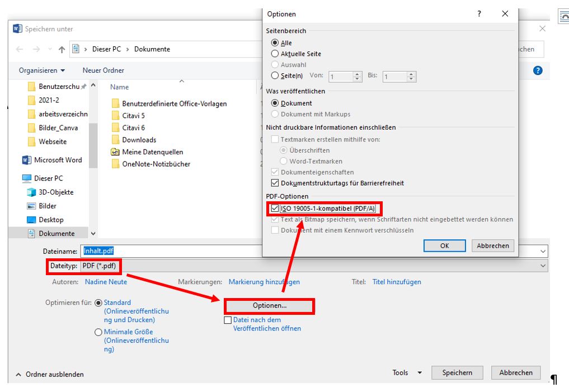569x392 pixels.
Task: Click the back arrow navigation icon
Action: coord(20,49)
